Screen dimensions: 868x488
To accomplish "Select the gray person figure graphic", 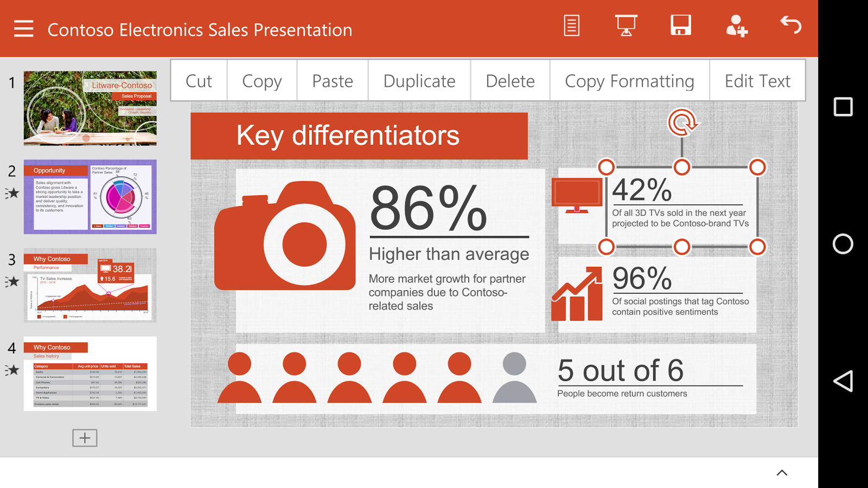I will point(514,377).
